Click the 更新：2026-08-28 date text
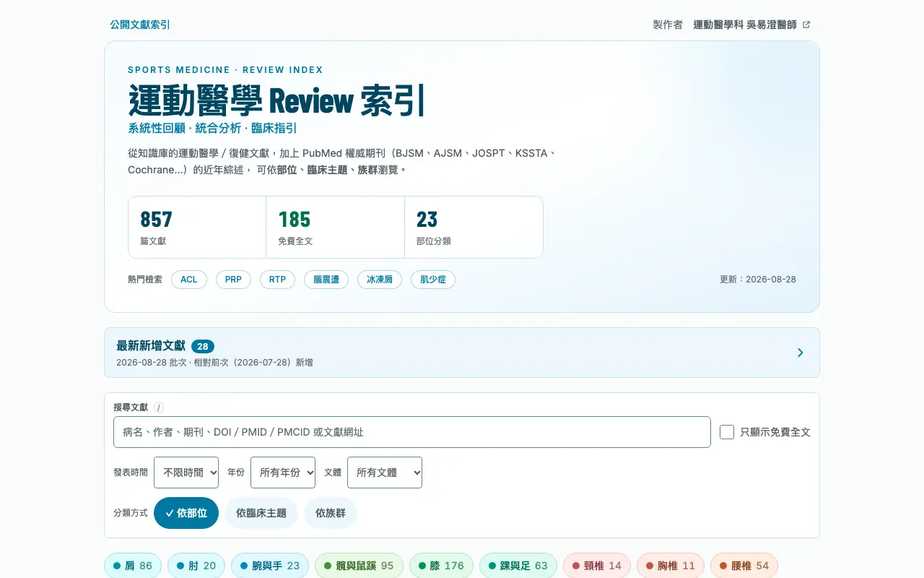 [758, 280]
